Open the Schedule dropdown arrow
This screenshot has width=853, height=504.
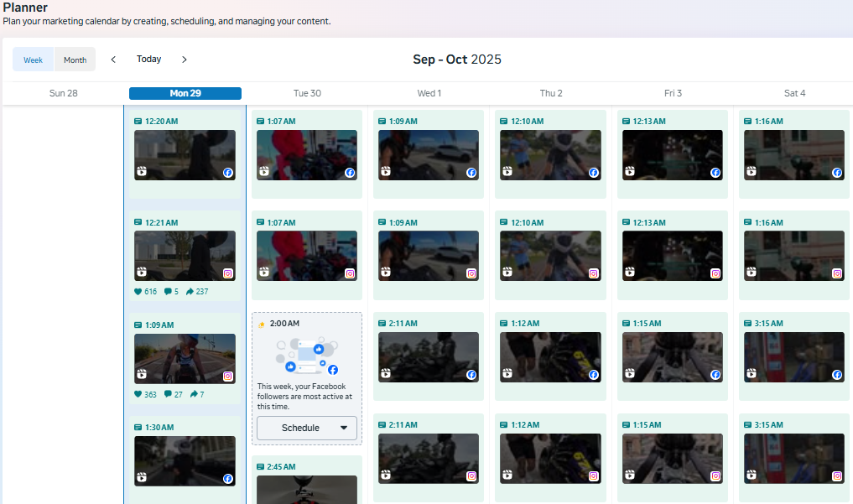coord(344,428)
